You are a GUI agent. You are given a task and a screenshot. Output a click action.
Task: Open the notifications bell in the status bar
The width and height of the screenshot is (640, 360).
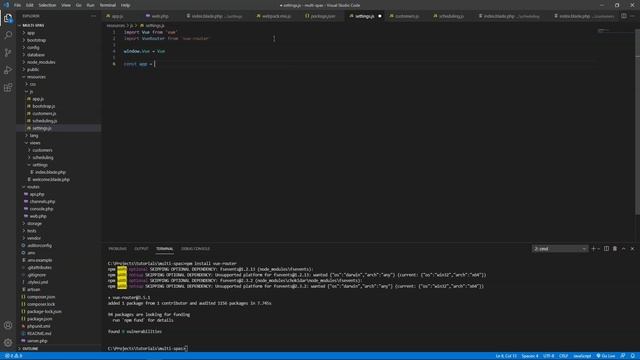coord(632,356)
